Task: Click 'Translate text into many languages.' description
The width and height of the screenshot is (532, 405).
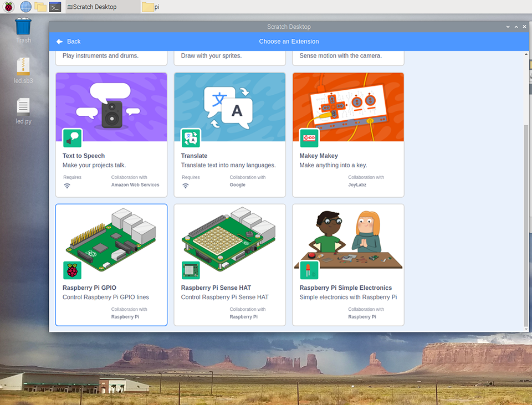Action: 228,165
